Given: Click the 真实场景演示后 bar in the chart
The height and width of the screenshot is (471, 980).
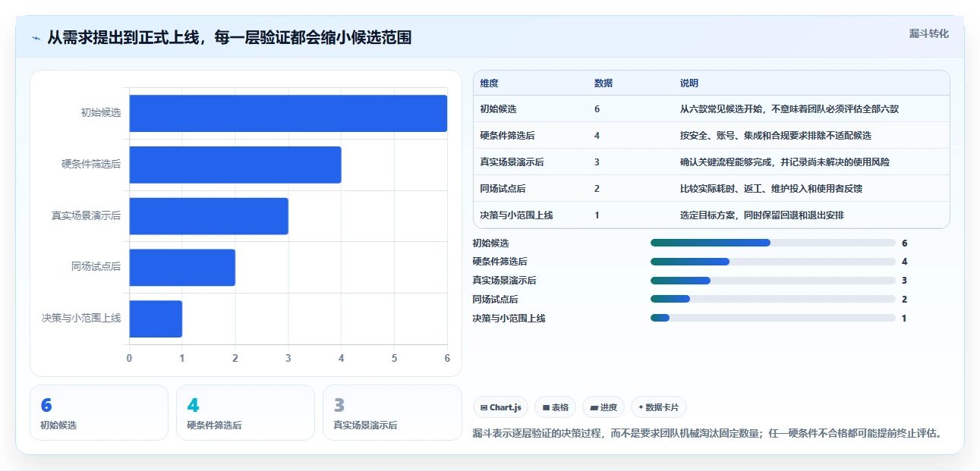Looking at the screenshot, I should pos(209,216).
